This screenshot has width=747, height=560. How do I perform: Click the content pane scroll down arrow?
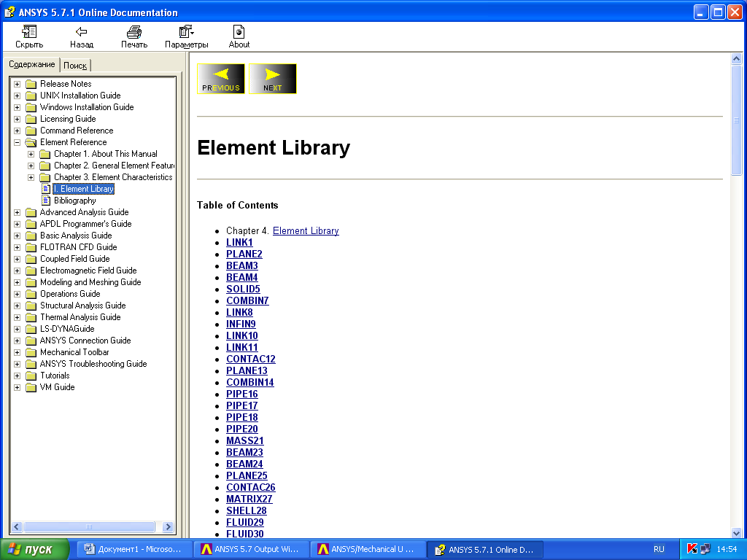(736, 533)
